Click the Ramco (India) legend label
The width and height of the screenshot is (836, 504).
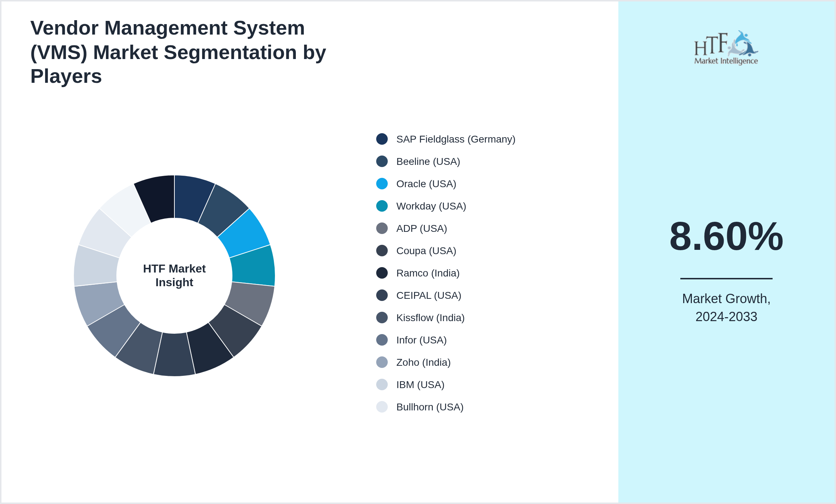coord(428,273)
